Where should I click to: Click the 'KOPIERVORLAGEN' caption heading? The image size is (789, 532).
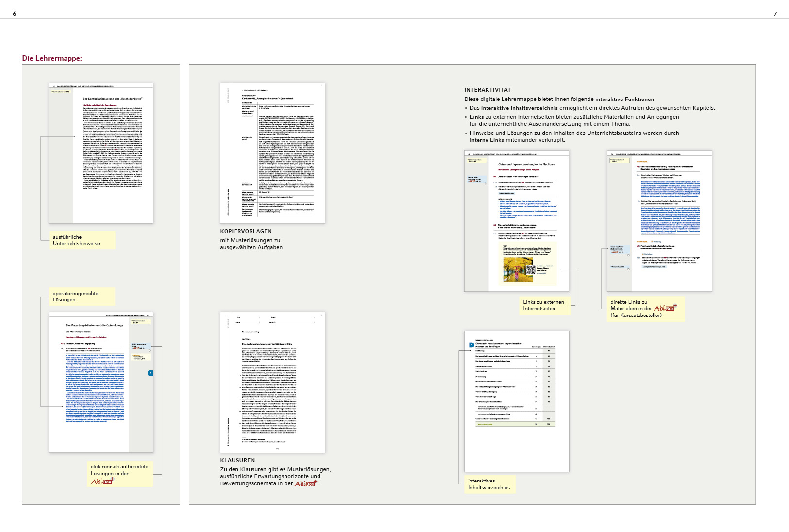tap(246, 231)
